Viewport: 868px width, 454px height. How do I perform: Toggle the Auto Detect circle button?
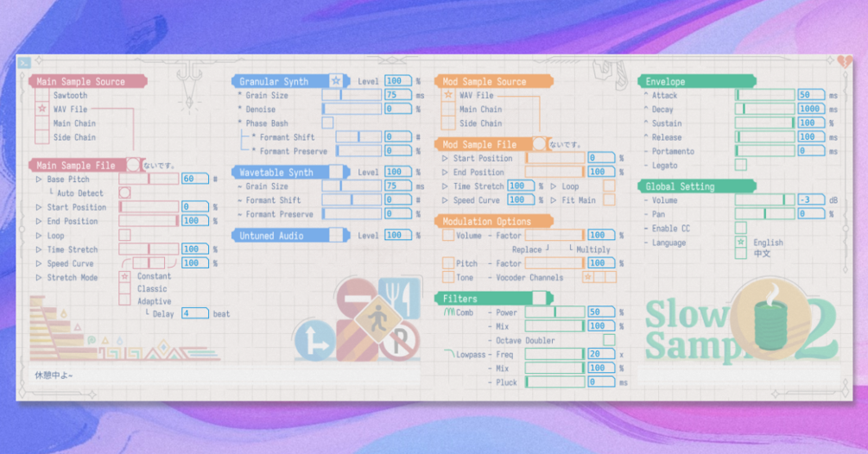pos(125,192)
